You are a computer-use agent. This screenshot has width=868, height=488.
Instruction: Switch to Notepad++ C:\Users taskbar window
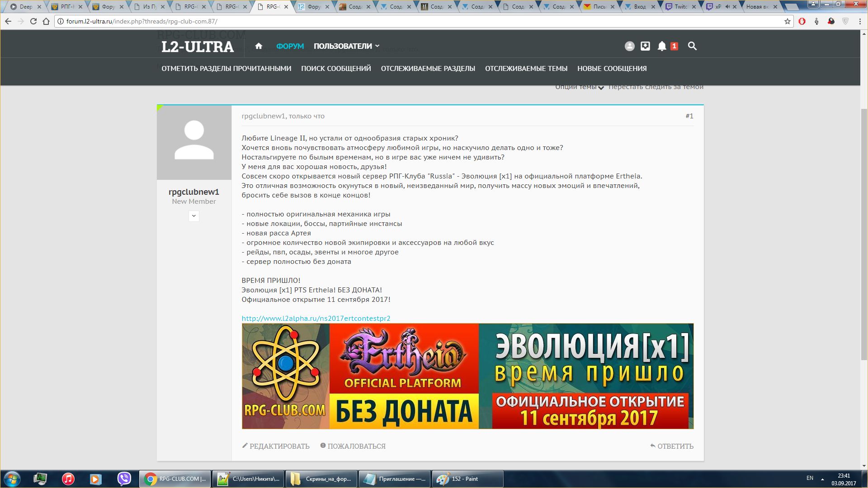[248, 479]
